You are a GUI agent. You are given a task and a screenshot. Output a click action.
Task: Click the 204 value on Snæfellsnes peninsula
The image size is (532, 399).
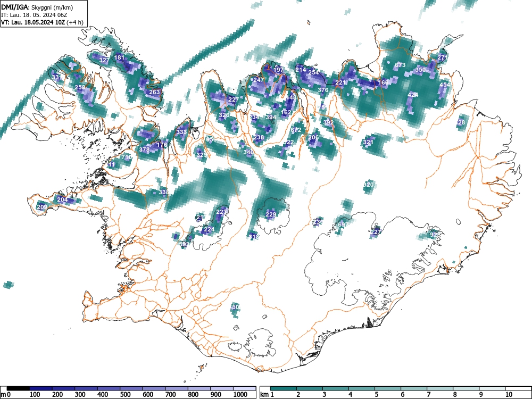click(62, 199)
